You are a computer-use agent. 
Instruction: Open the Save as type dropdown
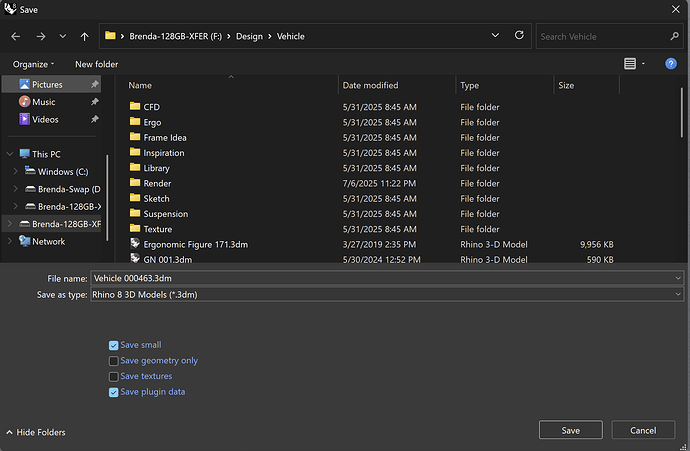coord(386,294)
